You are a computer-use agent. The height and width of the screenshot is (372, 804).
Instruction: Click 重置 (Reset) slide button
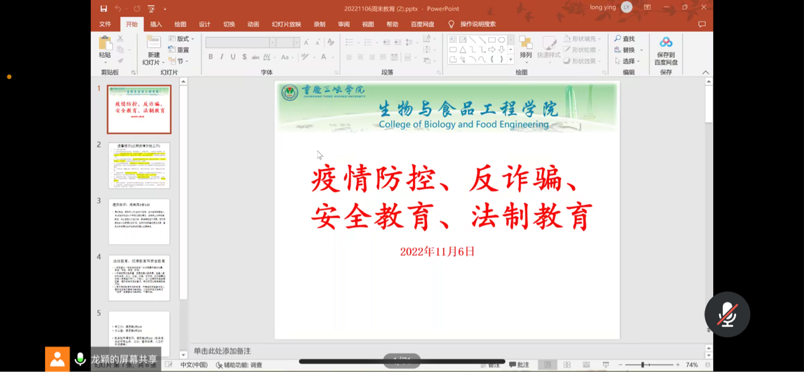coord(179,50)
